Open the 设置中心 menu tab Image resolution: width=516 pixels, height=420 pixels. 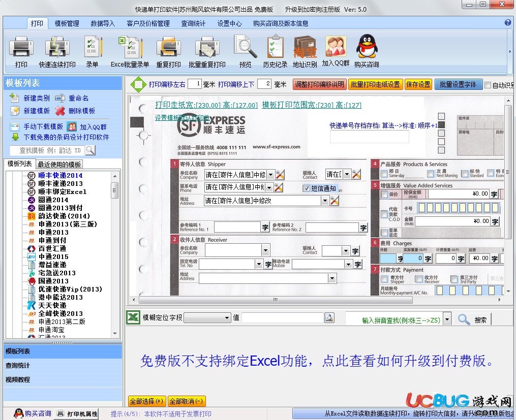(x=229, y=23)
